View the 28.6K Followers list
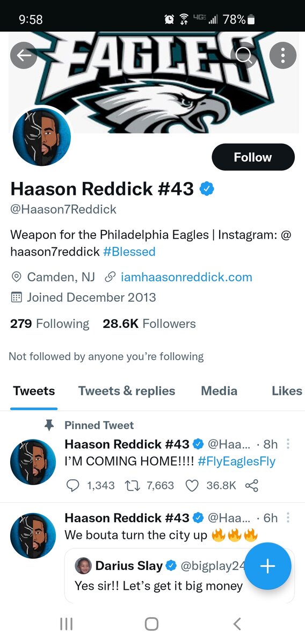 click(149, 324)
